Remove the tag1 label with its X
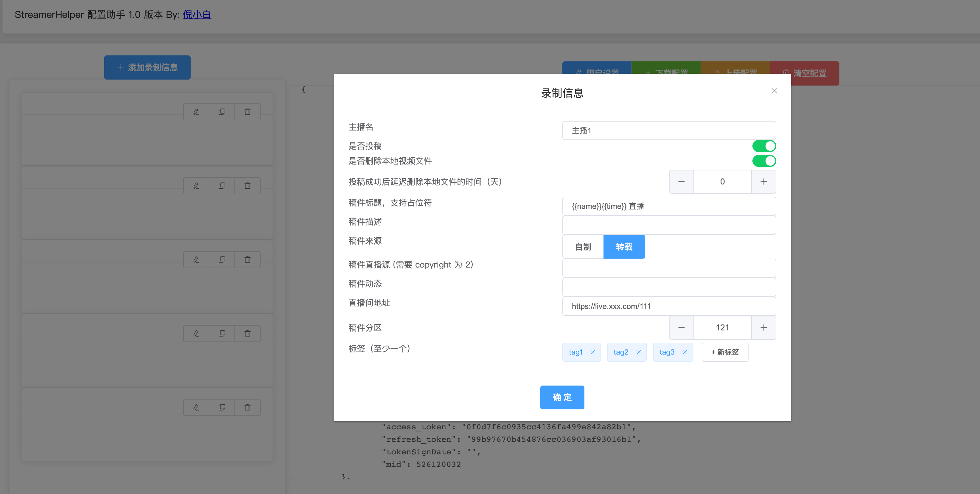This screenshot has height=494, width=980. tap(592, 352)
